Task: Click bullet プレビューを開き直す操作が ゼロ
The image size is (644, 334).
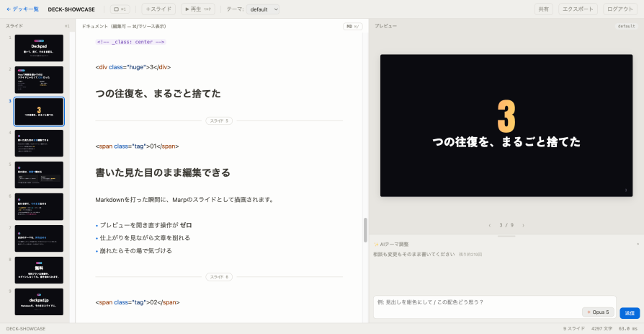Action: (146, 225)
